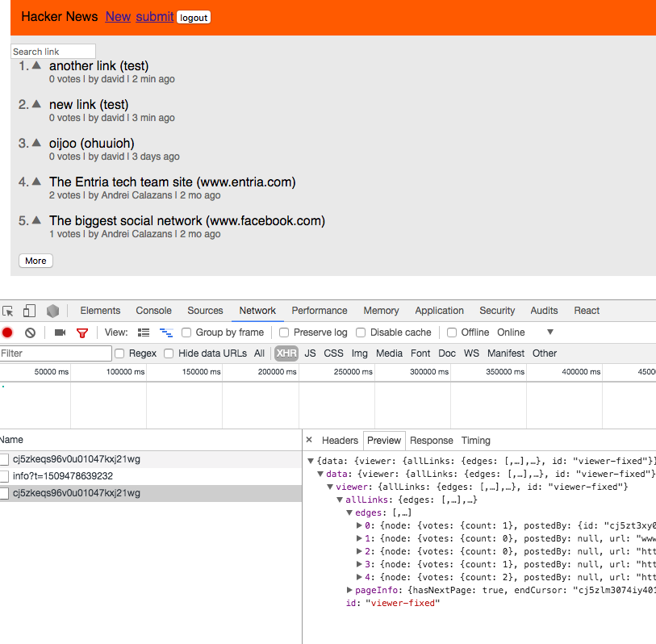Open the Application tab
656x644 pixels.
coord(439,311)
